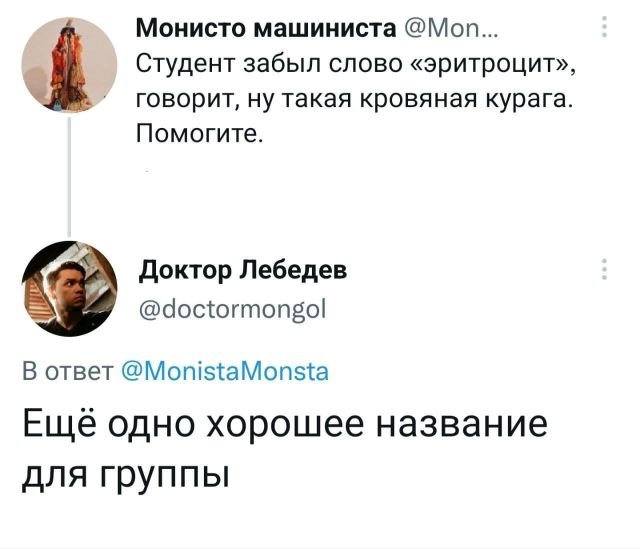The height and width of the screenshot is (549, 640).
Task: Click the vertical thread line between the tweets
Action: [x=69, y=180]
